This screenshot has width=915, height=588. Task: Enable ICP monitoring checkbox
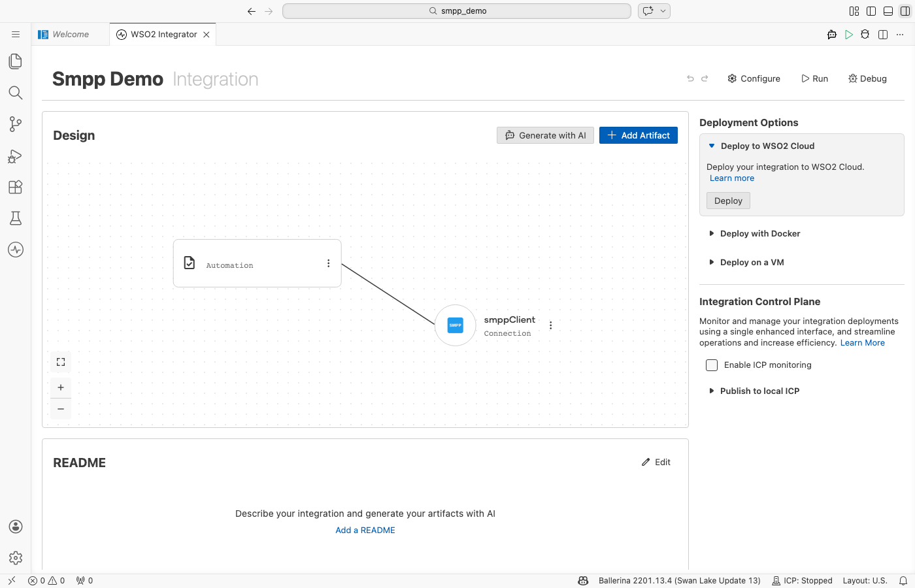click(x=712, y=365)
